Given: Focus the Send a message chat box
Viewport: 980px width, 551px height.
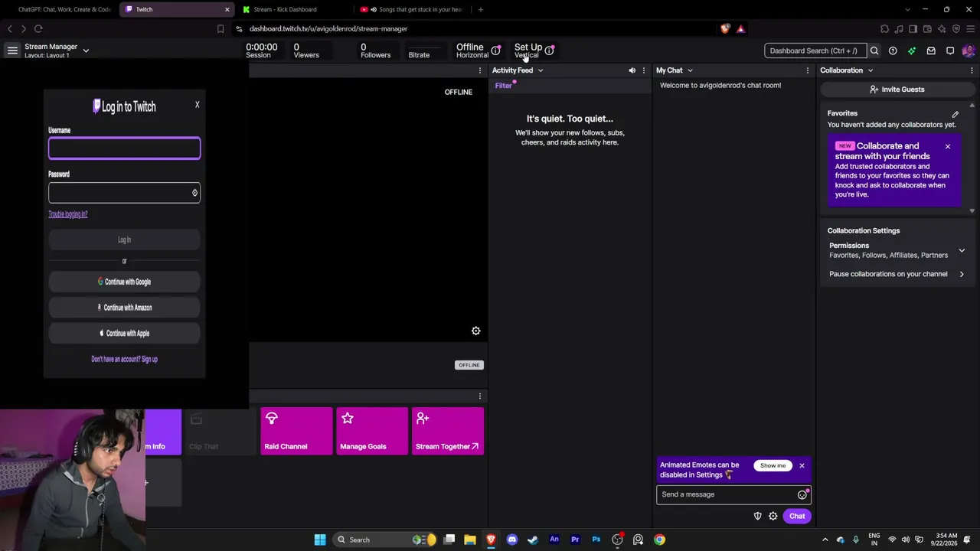Looking at the screenshot, I should [727, 494].
